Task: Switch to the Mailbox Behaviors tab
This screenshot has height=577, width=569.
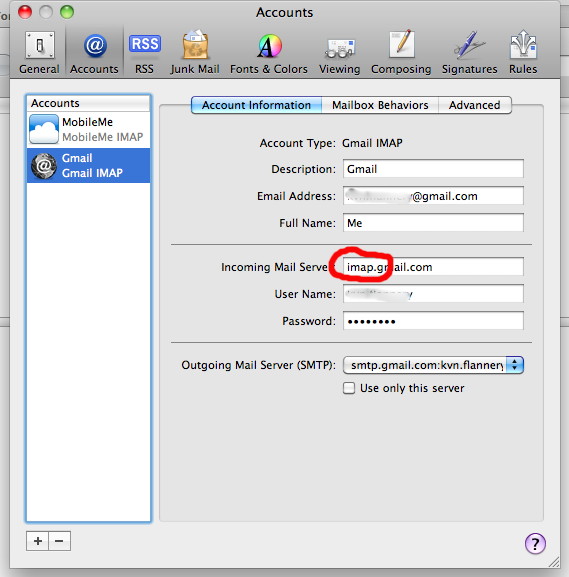Action: click(x=380, y=105)
